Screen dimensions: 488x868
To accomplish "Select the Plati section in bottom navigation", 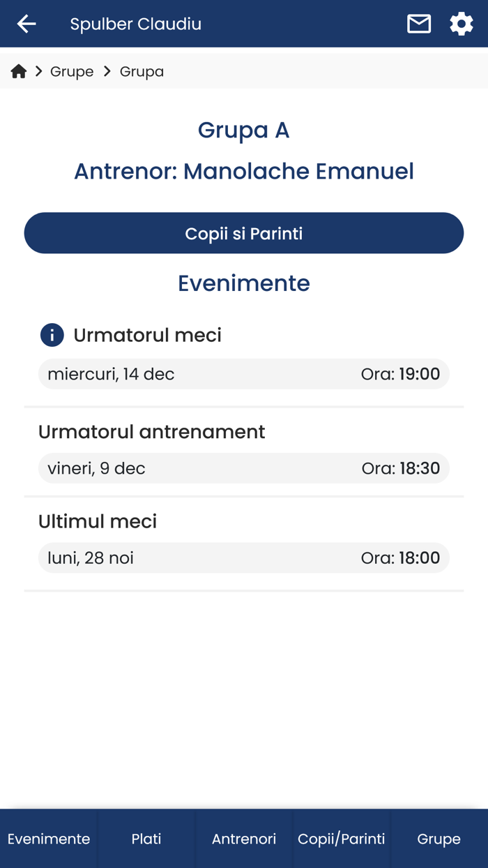I will pyautogui.click(x=146, y=839).
